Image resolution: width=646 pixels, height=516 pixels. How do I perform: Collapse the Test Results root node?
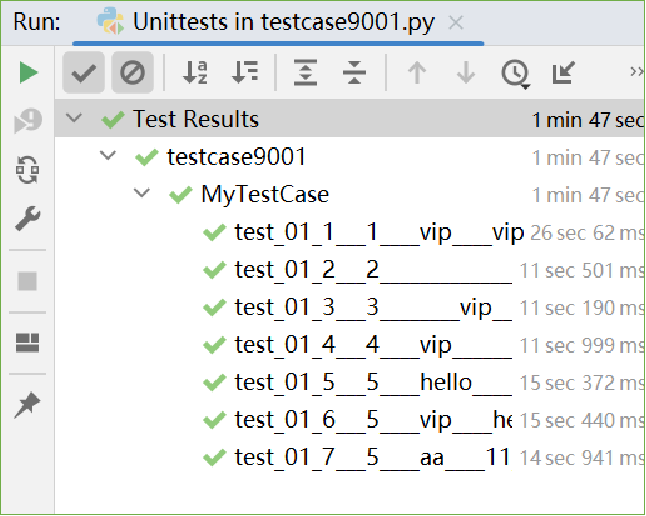pyautogui.click(x=74, y=119)
